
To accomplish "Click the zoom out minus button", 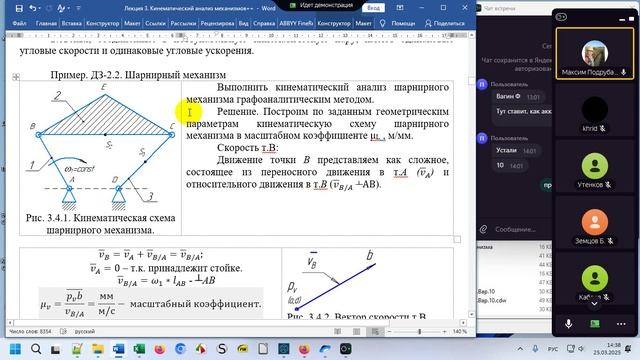I will click(x=389, y=331).
